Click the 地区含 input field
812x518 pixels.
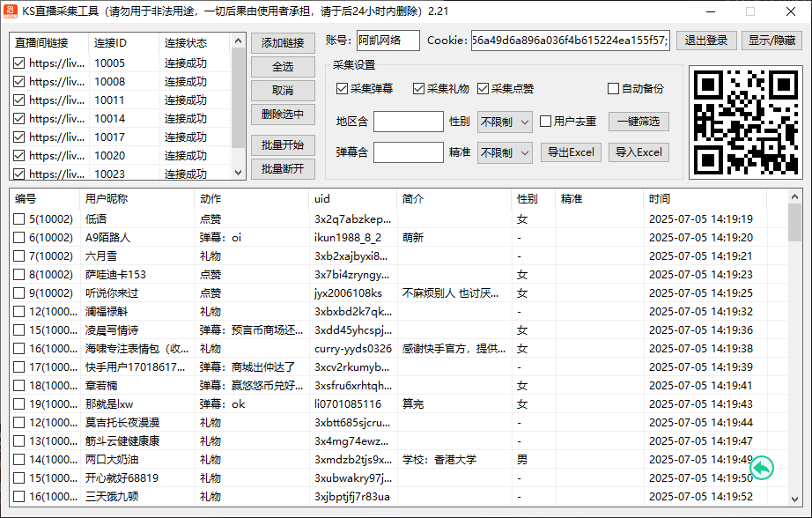[409, 122]
